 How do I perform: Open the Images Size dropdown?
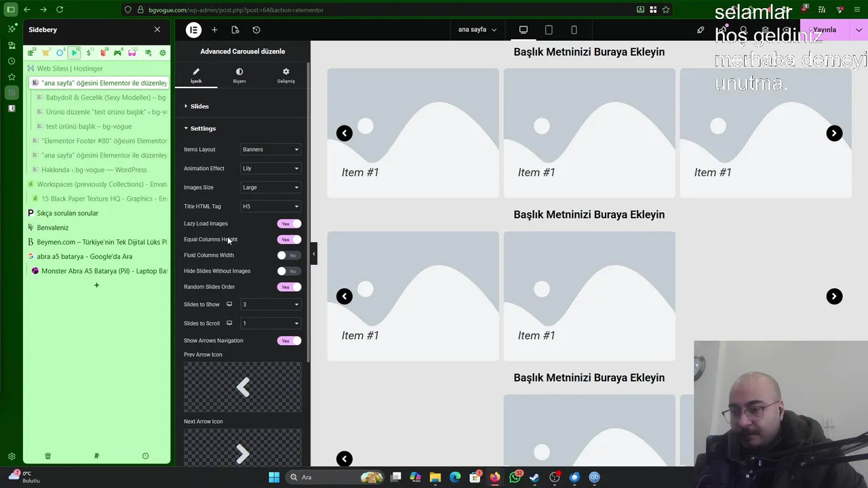(x=271, y=187)
